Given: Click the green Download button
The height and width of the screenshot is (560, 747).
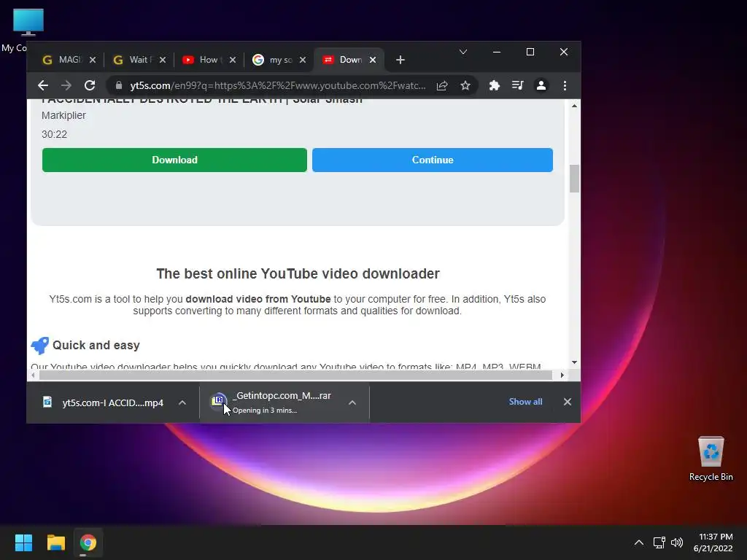Looking at the screenshot, I should [x=174, y=160].
